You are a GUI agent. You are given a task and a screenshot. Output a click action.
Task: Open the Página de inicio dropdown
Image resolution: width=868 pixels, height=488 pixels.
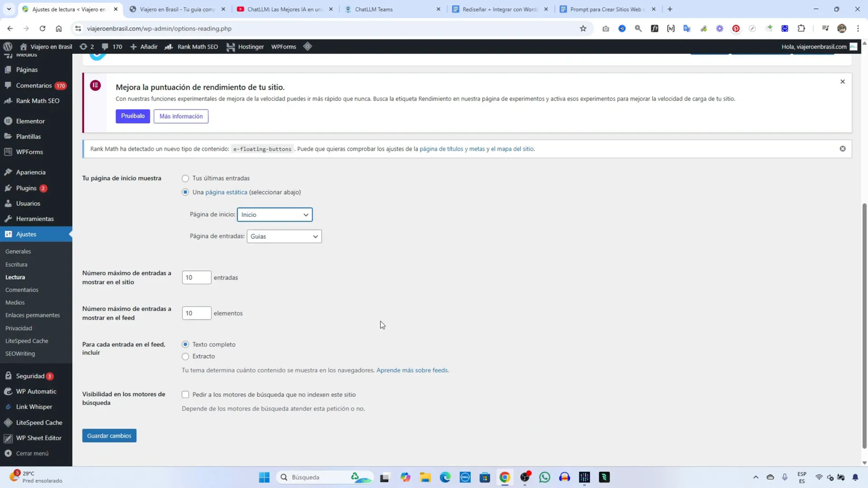275,214
